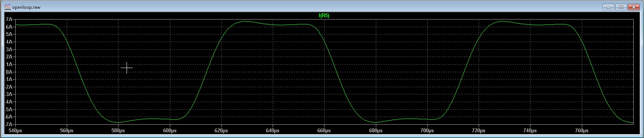
Task: Click the 660µs time axis label
Action: [x=324, y=131]
